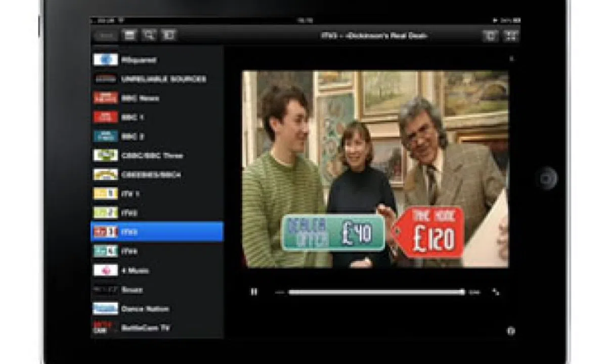The height and width of the screenshot is (364, 607).
Task: Click the top-right grid layout icon
Action: 511,35
